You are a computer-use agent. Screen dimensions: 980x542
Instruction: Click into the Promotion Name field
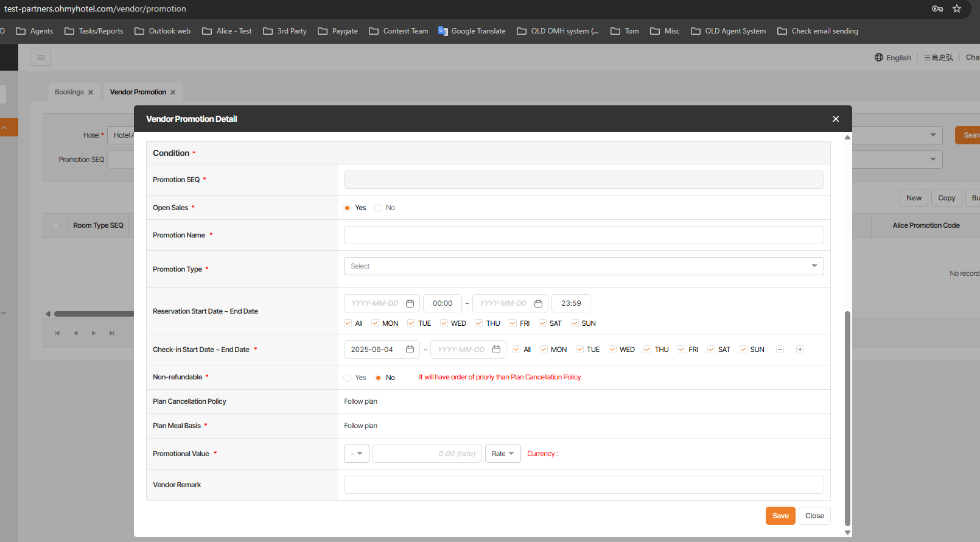583,235
